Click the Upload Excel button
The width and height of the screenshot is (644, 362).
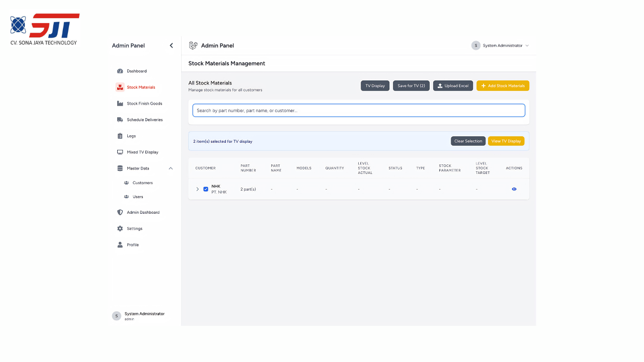point(453,86)
